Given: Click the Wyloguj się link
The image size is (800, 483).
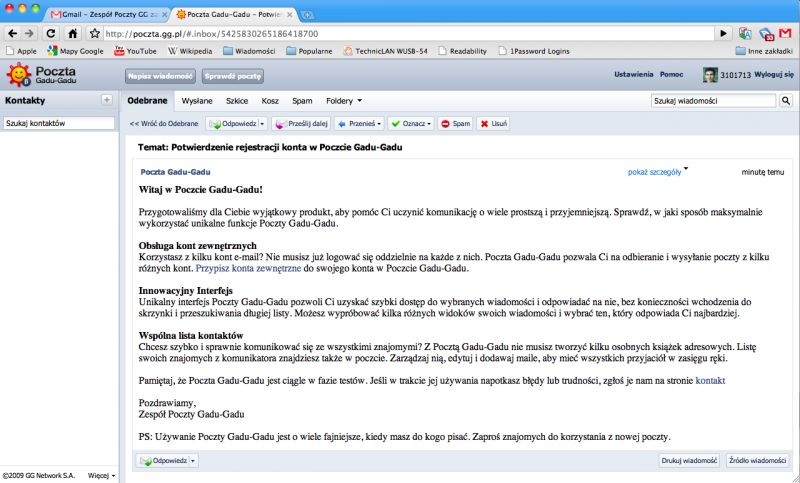Looking at the screenshot, I should 774,74.
